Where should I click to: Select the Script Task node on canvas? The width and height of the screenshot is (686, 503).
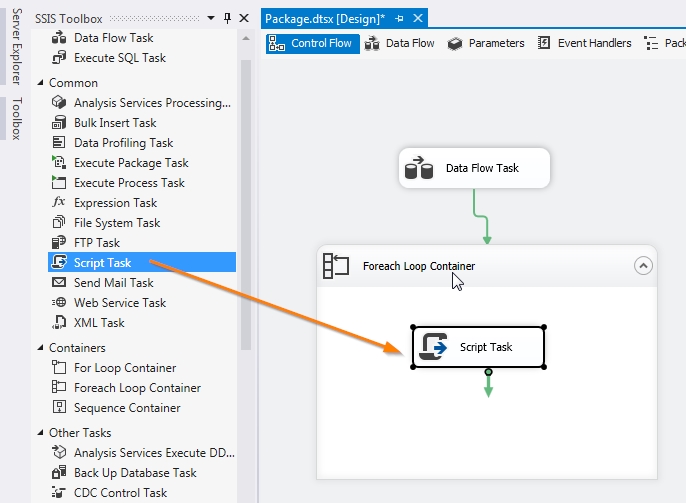[479, 347]
